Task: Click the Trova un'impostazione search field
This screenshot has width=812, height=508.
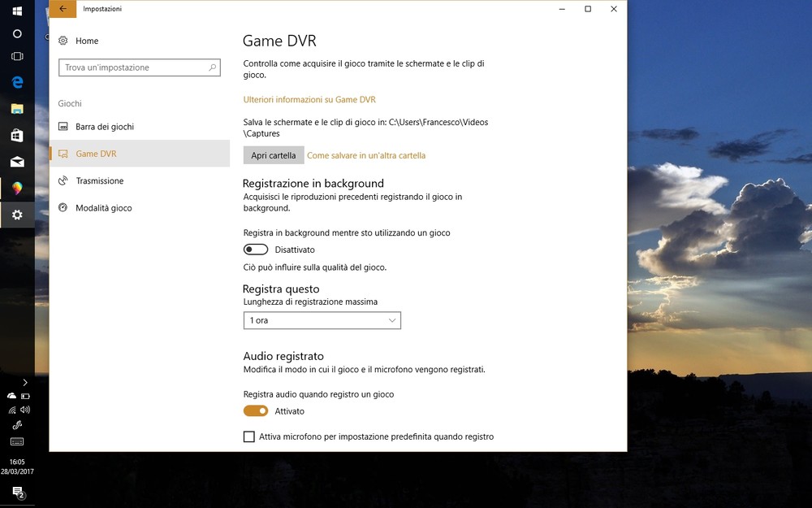Action: pos(140,67)
